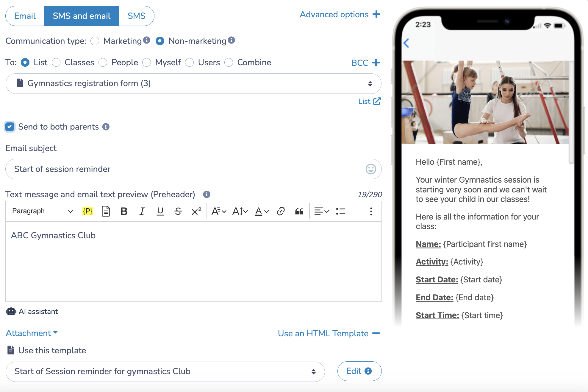Click info icon next to Marketing
This screenshot has height=392, width=588.
point(147,40)
